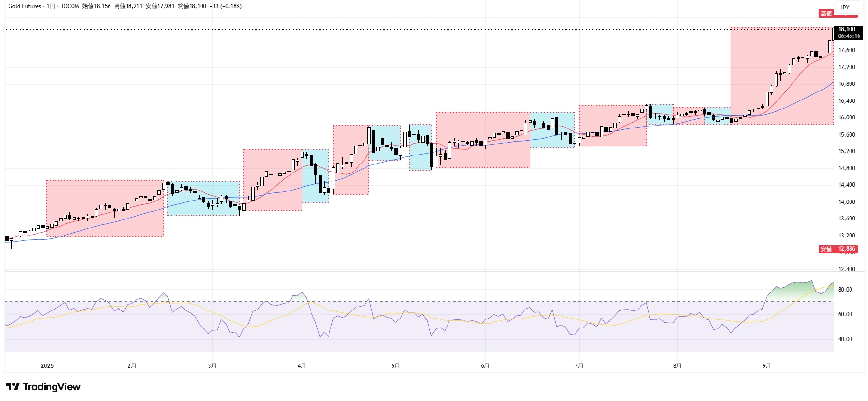Click the 終値18,100 close value in header
Screen dimensions: 868x401
coord(192,6)
